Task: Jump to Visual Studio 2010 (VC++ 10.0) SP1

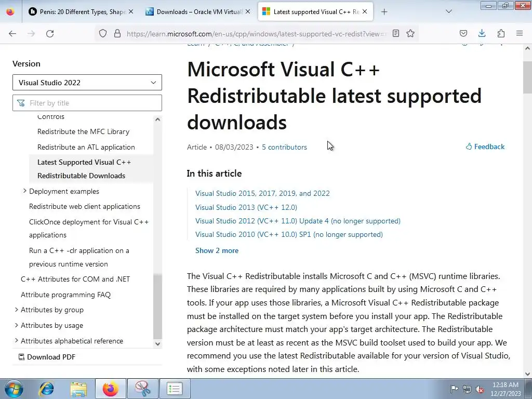Action: click(x=289, y=234)
